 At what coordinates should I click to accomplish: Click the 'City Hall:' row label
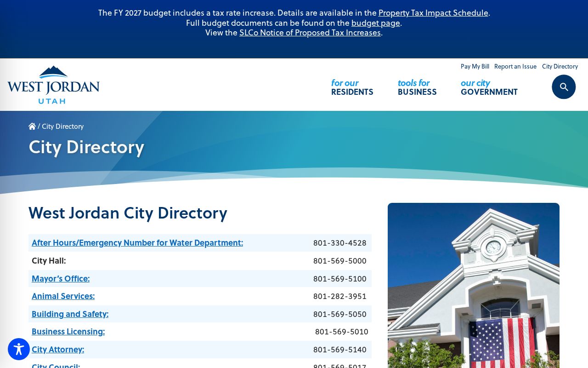pyautogui.click(x=49, y=261)
